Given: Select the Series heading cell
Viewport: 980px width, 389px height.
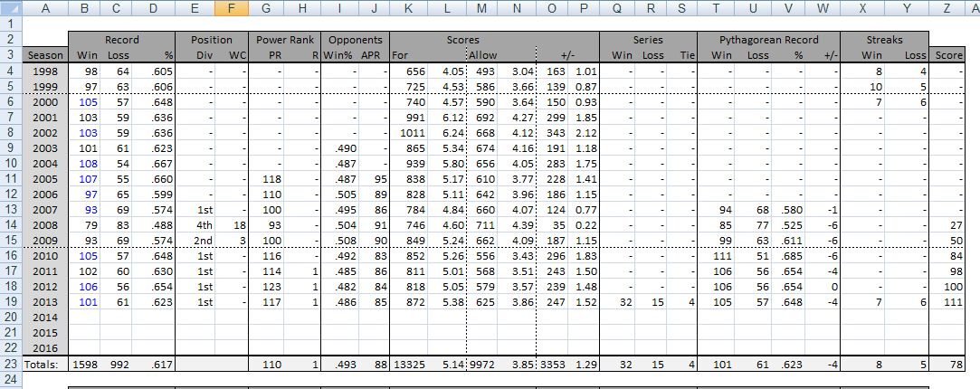Looking at the screenshot, I should click(x=649, y=40).
